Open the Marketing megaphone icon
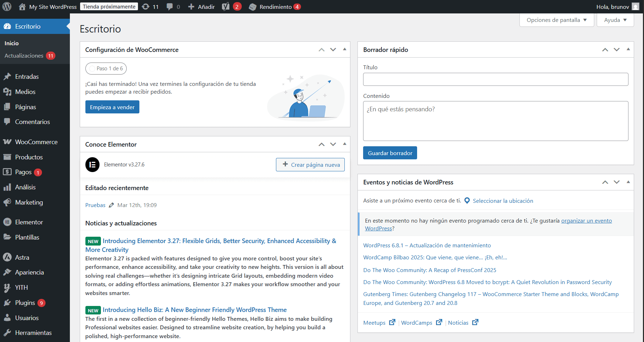Screen dimensions: 644x342 tap(7, 202)
